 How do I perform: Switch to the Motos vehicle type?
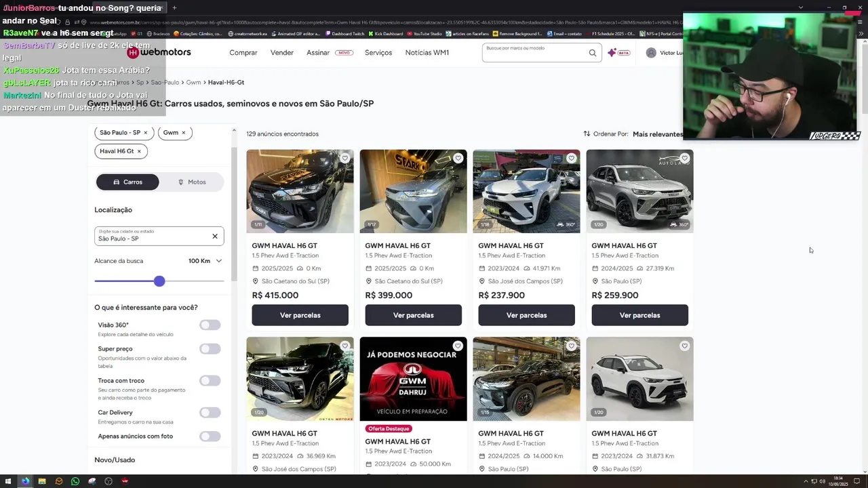(x=192, y=182)
